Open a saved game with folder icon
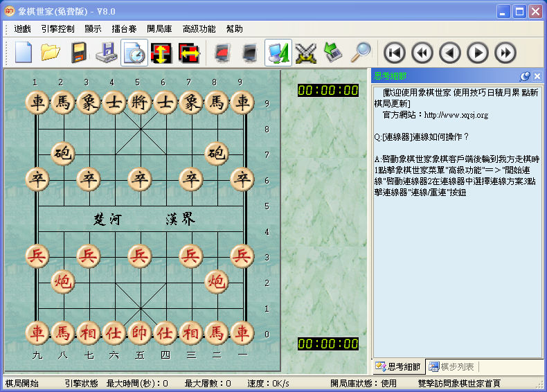 coord(51,53)
